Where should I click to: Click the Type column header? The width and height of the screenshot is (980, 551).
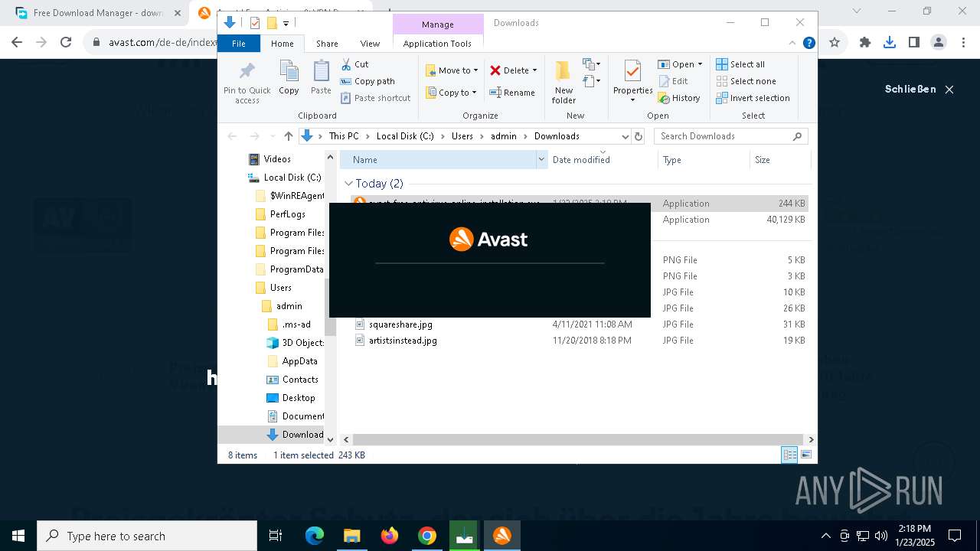(704, 159)
